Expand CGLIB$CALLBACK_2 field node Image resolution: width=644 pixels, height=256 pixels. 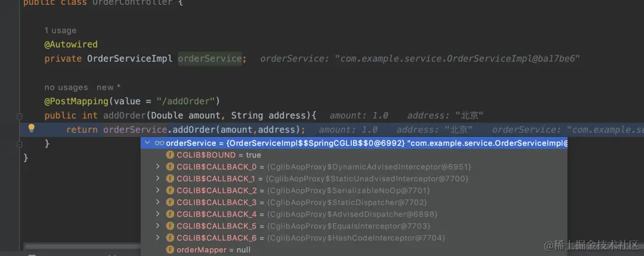[157, 191]
